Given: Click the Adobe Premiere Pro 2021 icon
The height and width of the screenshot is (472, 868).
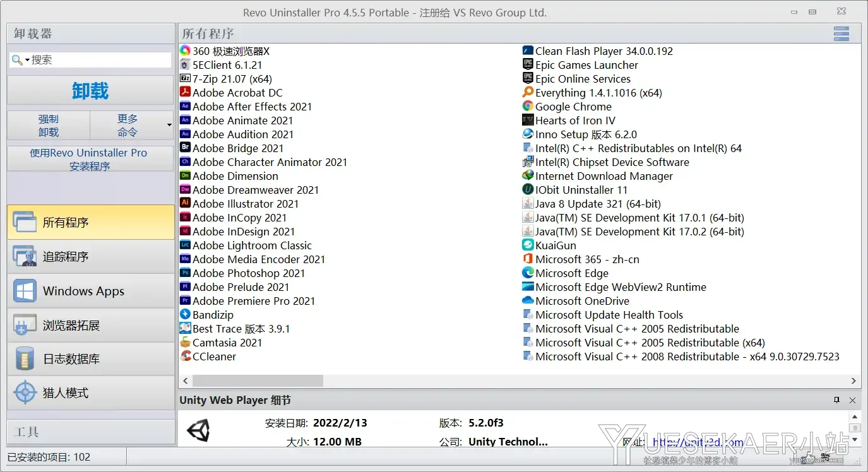Looking at the screenshot, I should (185, 300).
